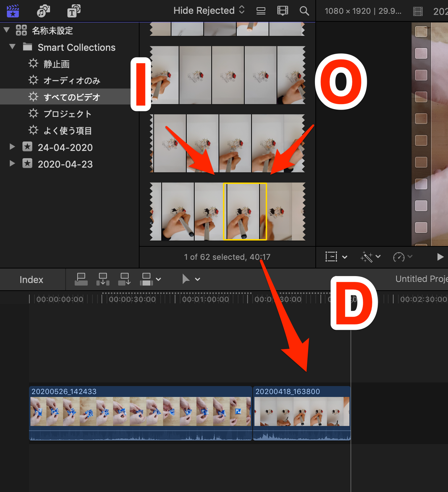Insert the selected clip into storyline
448x492 pixels.
coord(103,279)
